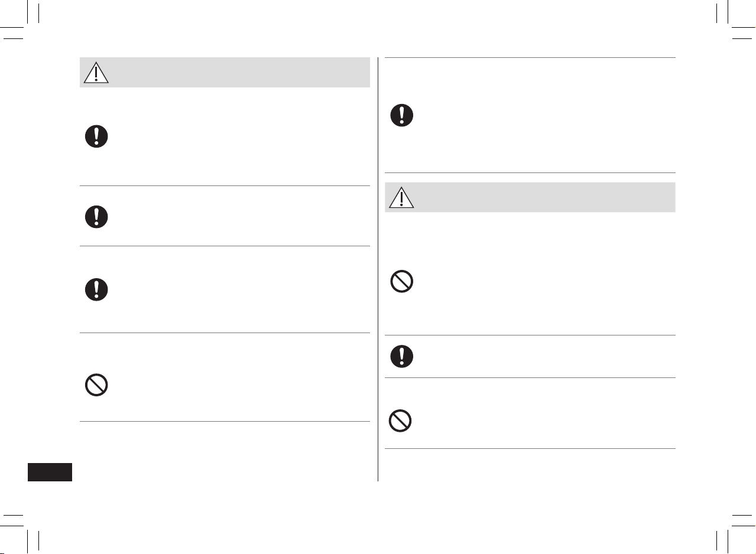Click the black page tab at bottom left
This screenshot has width=756, height=554.
pos(50,472)
